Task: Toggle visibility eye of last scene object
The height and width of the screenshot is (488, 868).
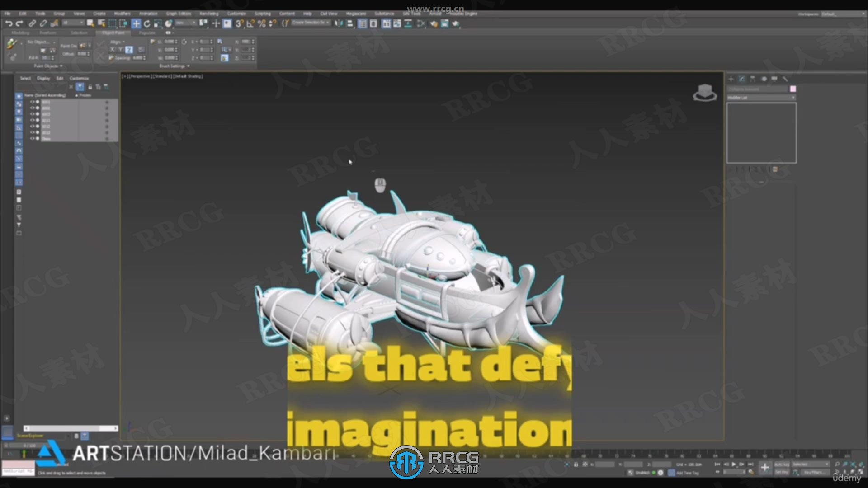Action: 32,138
